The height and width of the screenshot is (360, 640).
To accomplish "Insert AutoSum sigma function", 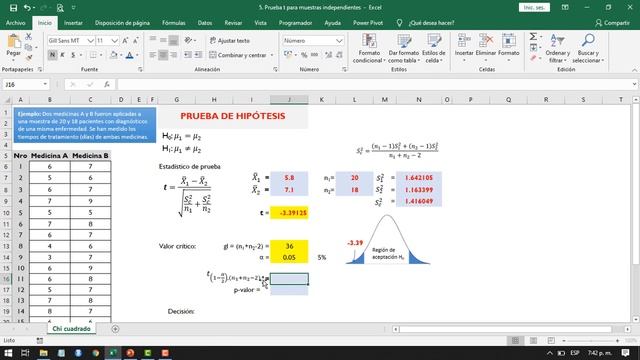I will point(533,37).
